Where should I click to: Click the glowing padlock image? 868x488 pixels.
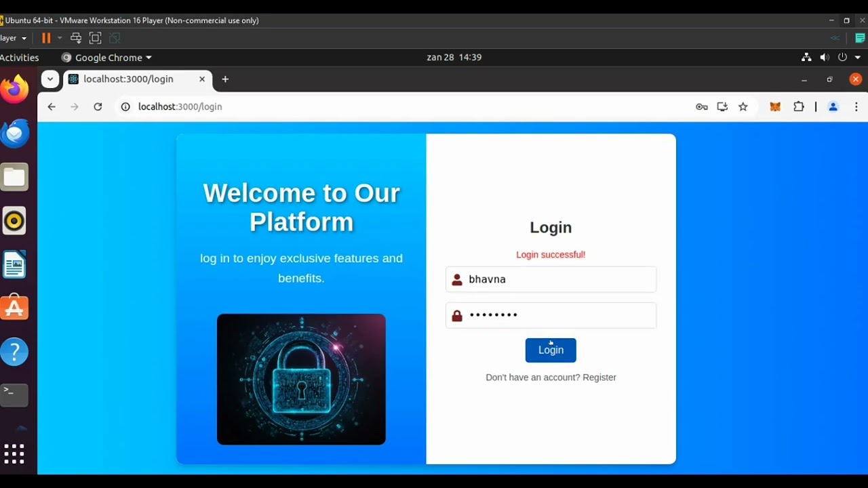[x=301, y=379]
